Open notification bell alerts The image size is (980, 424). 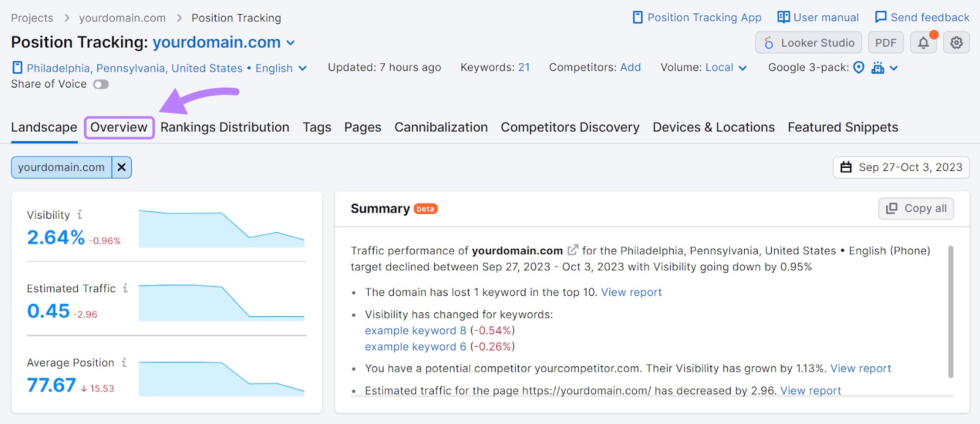(924, 43)
